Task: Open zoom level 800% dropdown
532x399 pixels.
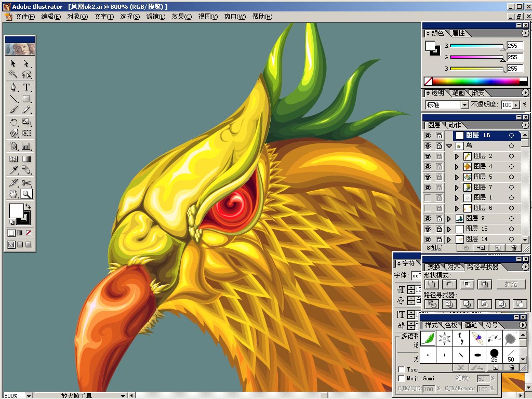Action: click(29, 395)
